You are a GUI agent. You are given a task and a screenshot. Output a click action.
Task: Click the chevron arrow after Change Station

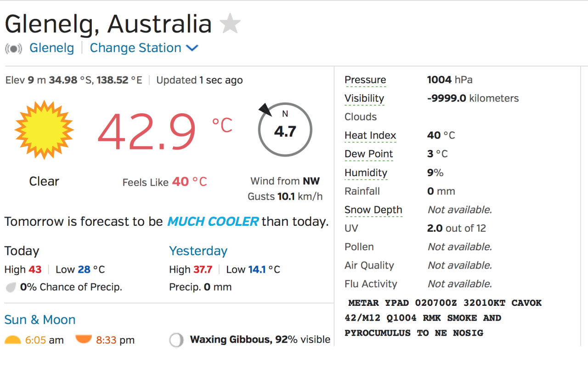(x=192, y=48)
